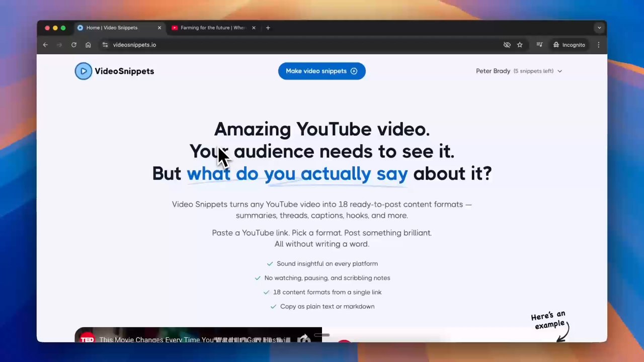
Task: Click the 'Here's an example' handwritten note
Action: coord(548,320)
